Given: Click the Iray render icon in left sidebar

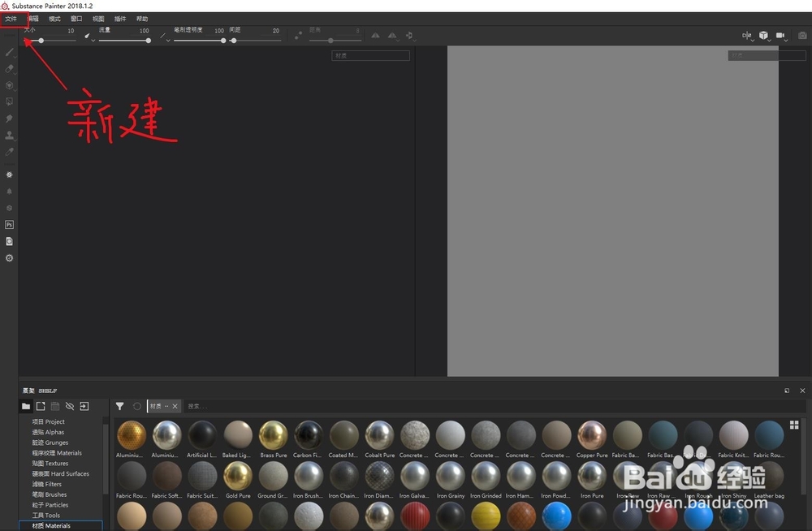Looking at the screenshot, I should pyautogui.click(x=9, y=175).
